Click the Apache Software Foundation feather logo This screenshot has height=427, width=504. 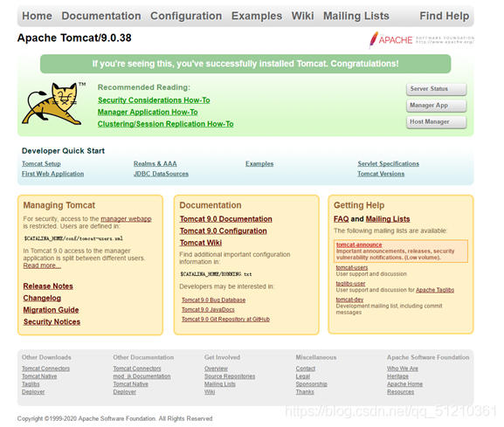[421, 40]
